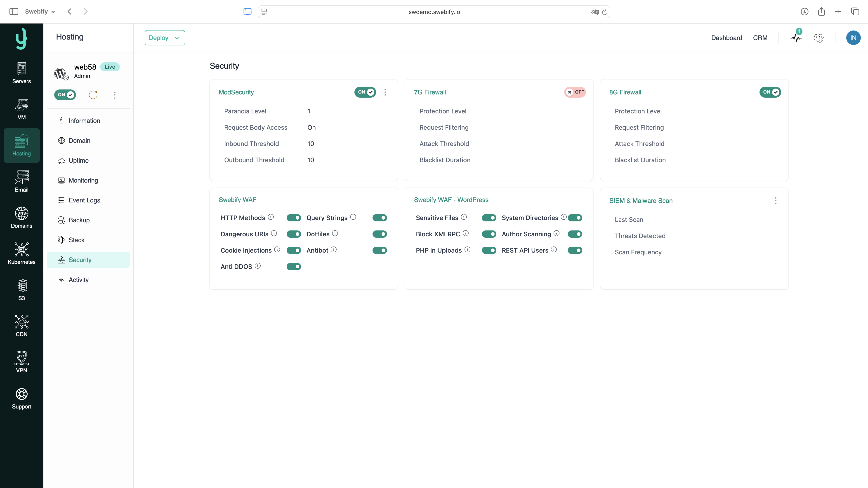Toggle PHP in Uploads protection

point(489,250)
